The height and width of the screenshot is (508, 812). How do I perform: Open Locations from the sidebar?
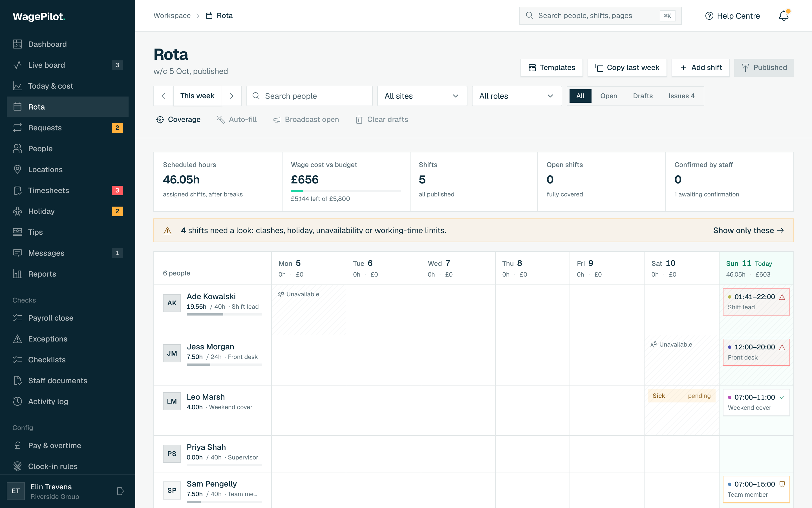tap(67, 169)
